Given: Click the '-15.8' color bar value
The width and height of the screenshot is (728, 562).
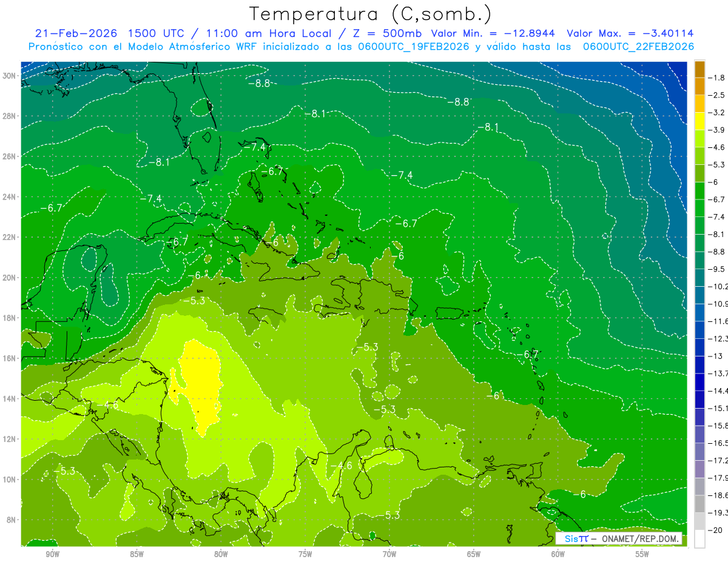Looking at the screenshot, I should click(718, 426).
